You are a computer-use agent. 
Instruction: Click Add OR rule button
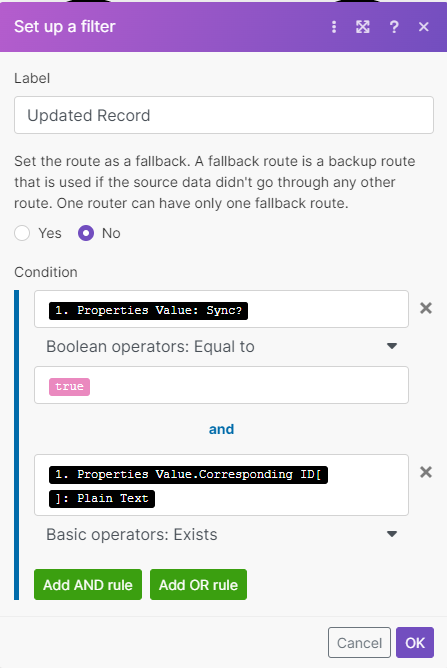[198, 584]
